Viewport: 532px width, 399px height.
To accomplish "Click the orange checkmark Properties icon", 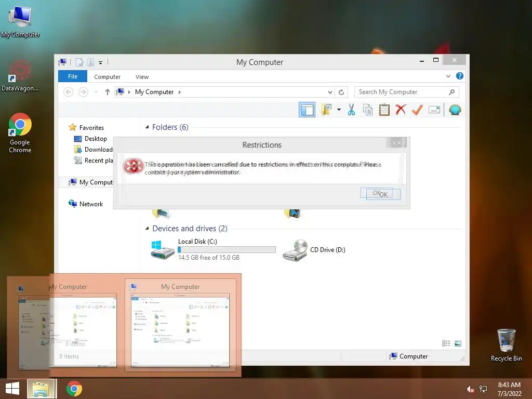I will pos(417,110).
